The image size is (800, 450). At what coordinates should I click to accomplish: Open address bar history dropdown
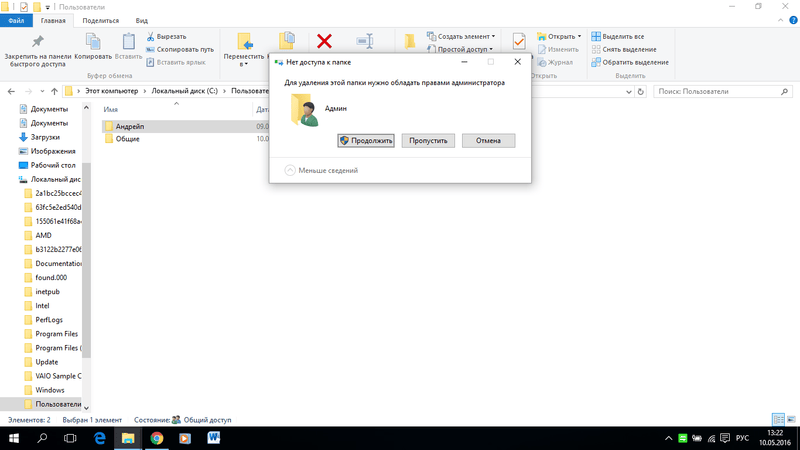pyautogui.click(x=629, y=92)
